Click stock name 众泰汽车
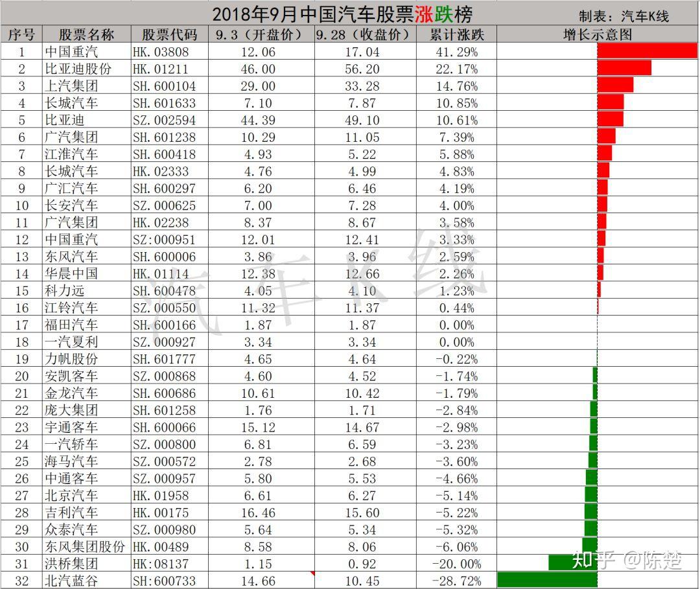 (x=71, y=529)
